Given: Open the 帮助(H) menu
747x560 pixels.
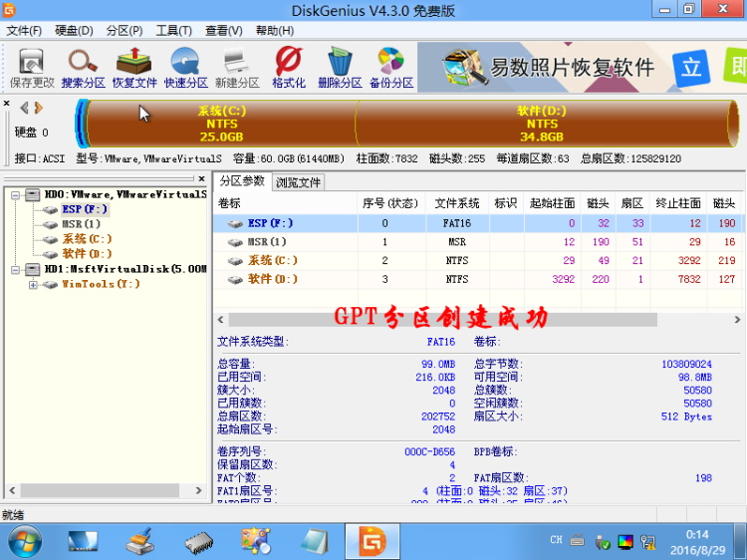Looking at the screenshot, I should tap(275, 31).
